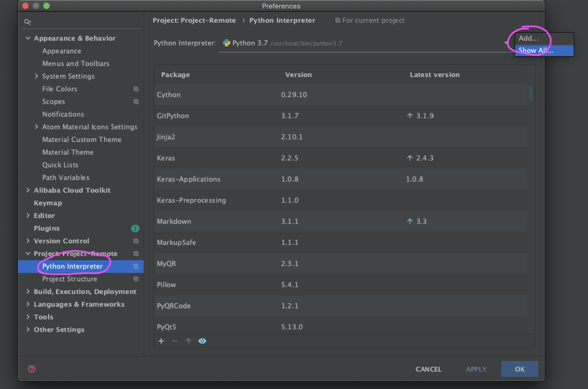Click the search magnifier icon in sidebar
This screenshot has width=588, height=389.
click(x=27, y=22)
